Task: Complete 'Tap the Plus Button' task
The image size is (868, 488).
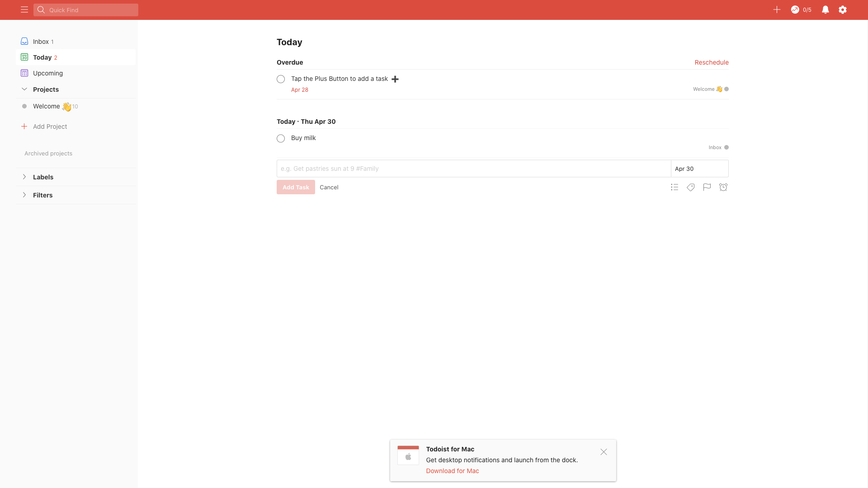Action: pos(281,79)
